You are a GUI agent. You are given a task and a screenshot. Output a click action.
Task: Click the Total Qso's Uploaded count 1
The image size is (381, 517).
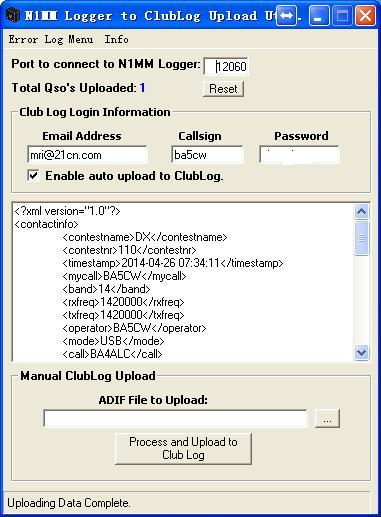coord(142,88)
